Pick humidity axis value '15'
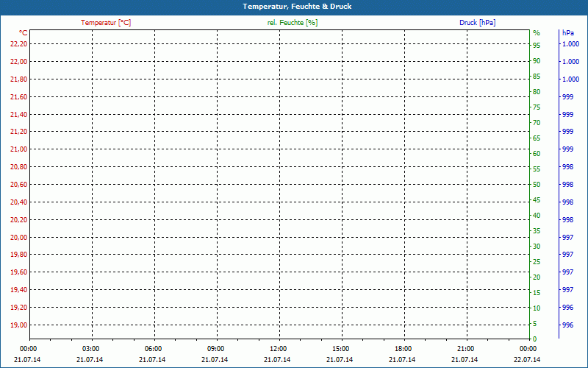588x368 pixels. pos(537,292)
